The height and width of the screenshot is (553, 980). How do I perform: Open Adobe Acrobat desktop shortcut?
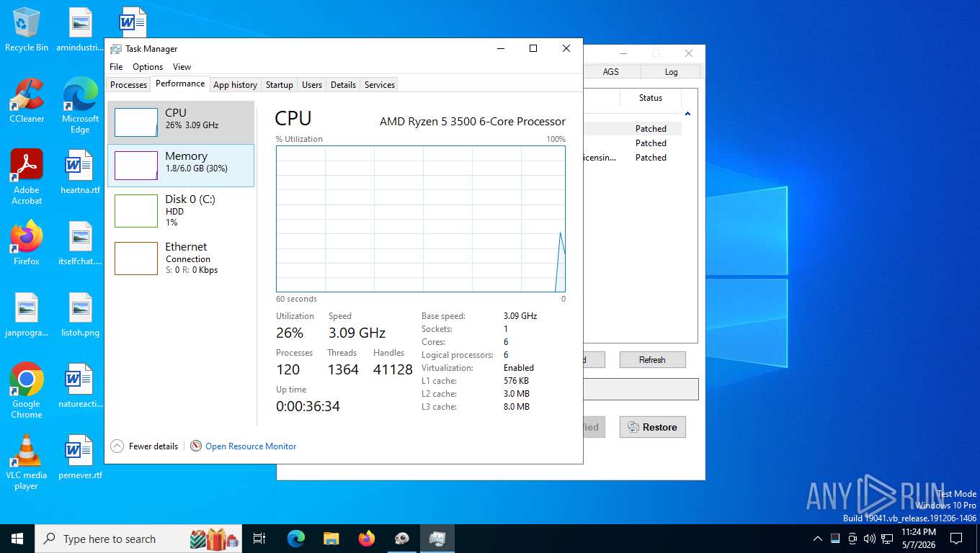[27, 177]
